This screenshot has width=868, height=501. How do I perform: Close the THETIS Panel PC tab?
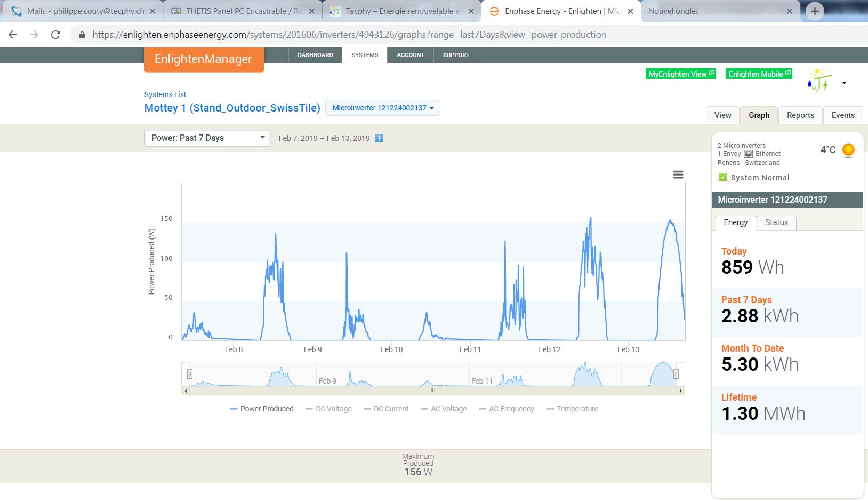[312, 11]
